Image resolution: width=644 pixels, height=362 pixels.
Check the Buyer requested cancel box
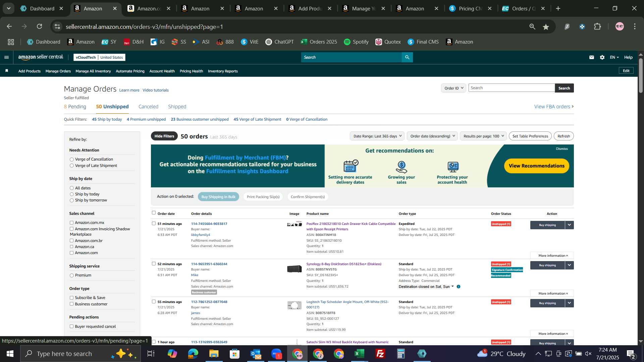(x=71, y=326)
